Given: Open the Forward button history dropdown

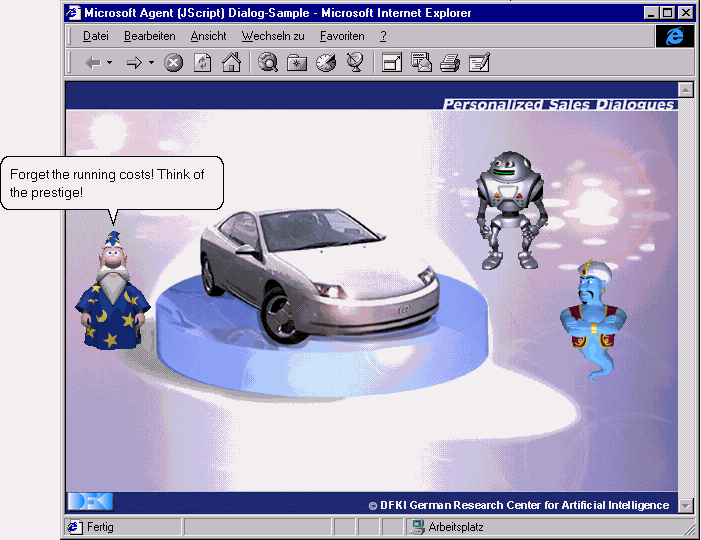Looking at the screenshot, I should (x=152, y=63).
